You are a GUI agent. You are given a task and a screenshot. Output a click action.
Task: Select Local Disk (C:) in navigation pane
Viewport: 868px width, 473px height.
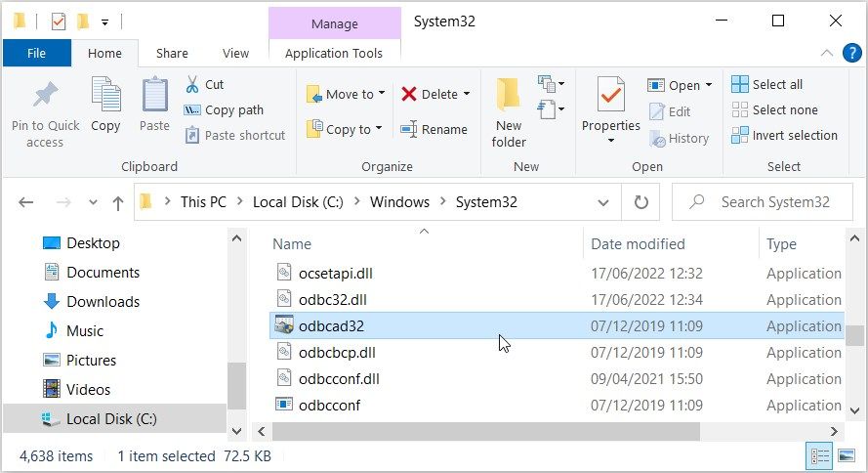(x=111, y=419)
